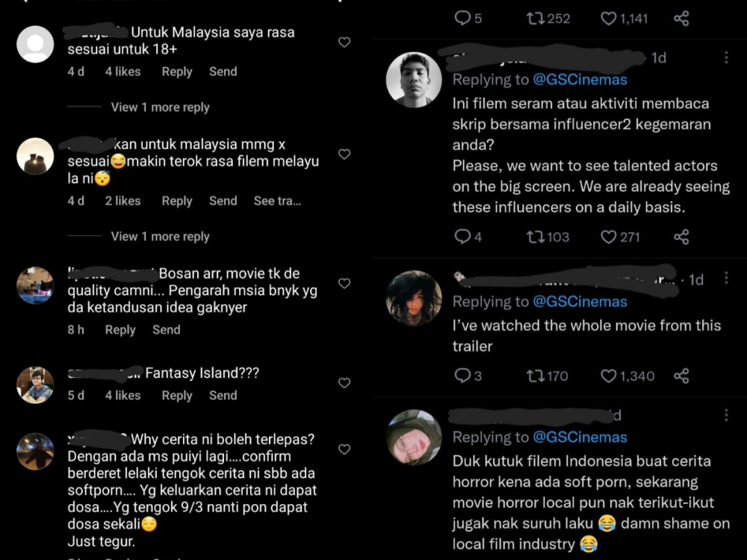Open the three-dot menu on the influencer complaint tweet
Viewport: 747px width, 560px height.
point(727,58)
